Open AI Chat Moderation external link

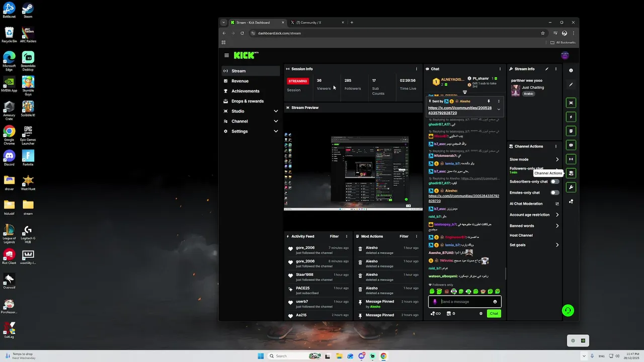pyautogui.click(x=557, y=204)
